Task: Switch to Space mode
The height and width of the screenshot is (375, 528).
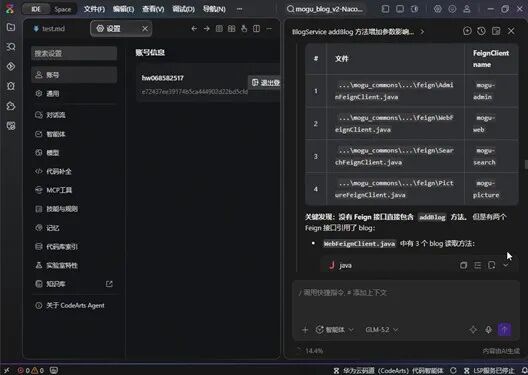Action: point(63,9)
